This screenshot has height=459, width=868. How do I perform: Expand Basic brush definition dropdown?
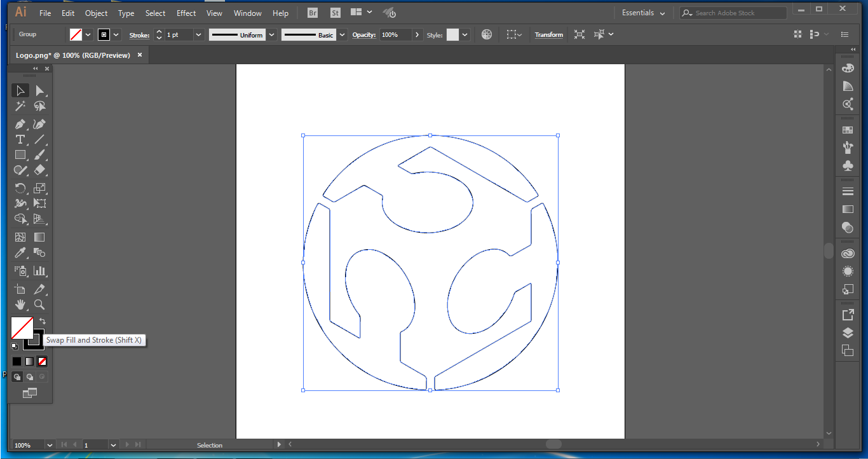pyautogui.click(x=342, y=35)
